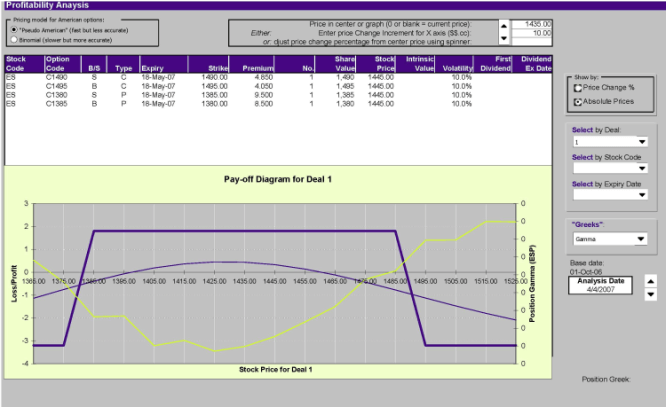The width and height of the screenshot is (666, 407).
Task: Click the price increment field showing 10.00
Action: (533, 34)
